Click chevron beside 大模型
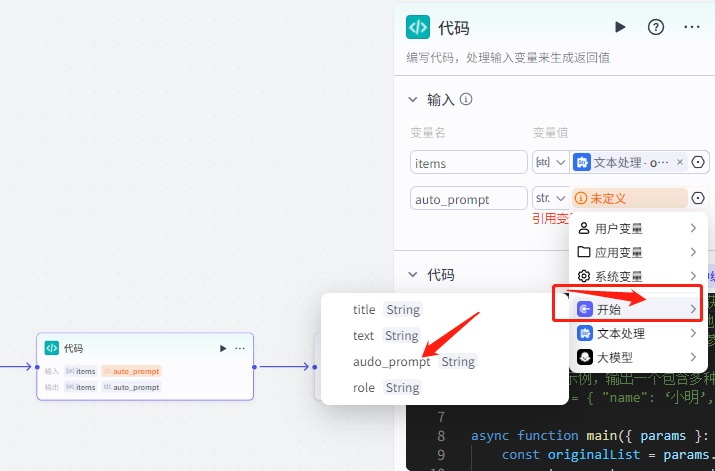715x471 pixels. coord(693,357)
